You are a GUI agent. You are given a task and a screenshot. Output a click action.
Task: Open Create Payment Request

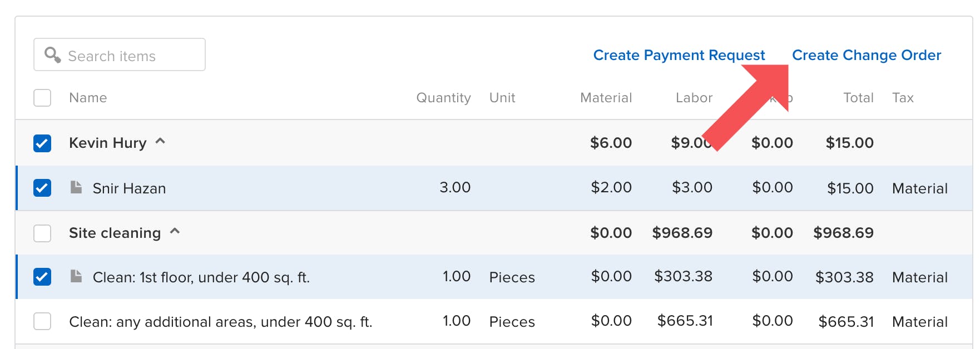(679, 55)
